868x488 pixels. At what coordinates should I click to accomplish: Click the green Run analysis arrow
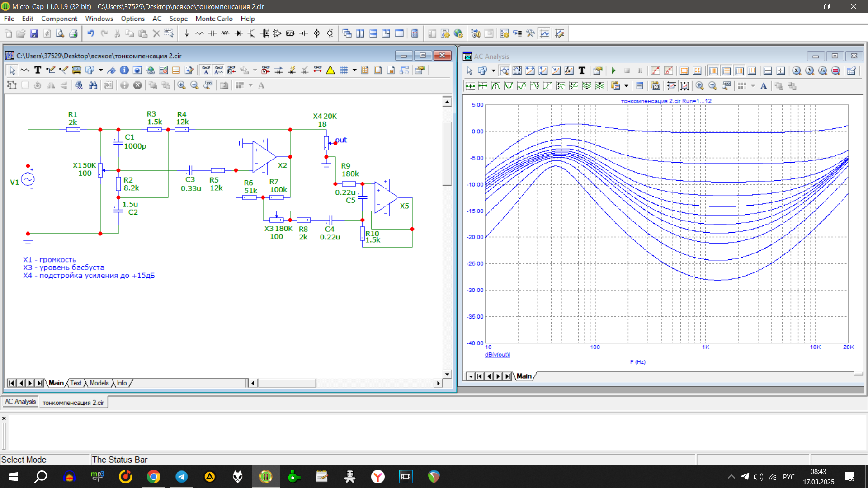(613, 70)
